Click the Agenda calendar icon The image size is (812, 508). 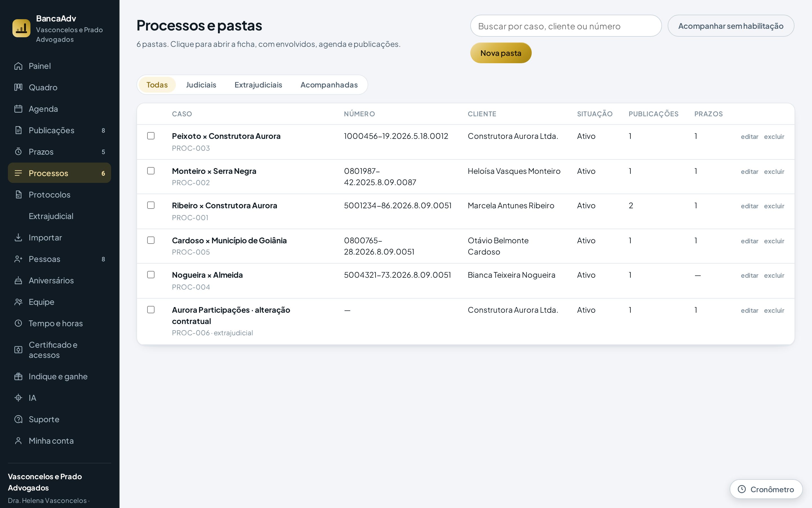coord(18,109)
